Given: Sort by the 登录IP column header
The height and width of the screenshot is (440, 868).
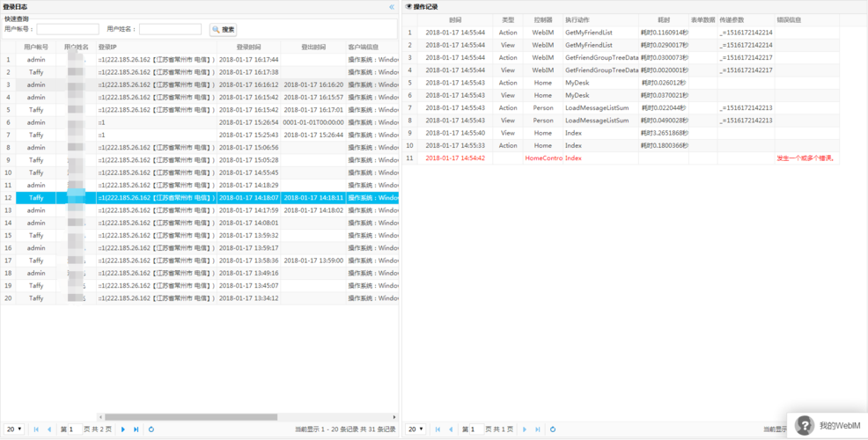Looking at the screenshot, I should point(157,47).
